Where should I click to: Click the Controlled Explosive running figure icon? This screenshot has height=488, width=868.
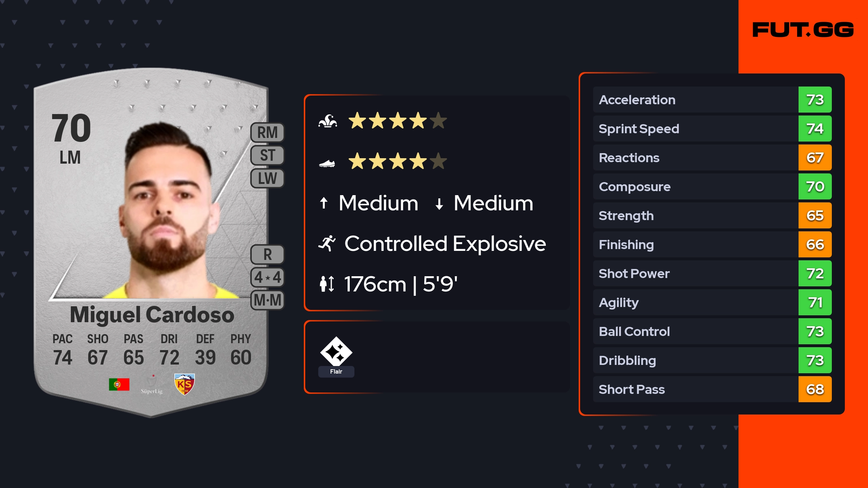(x=327, y=243)
